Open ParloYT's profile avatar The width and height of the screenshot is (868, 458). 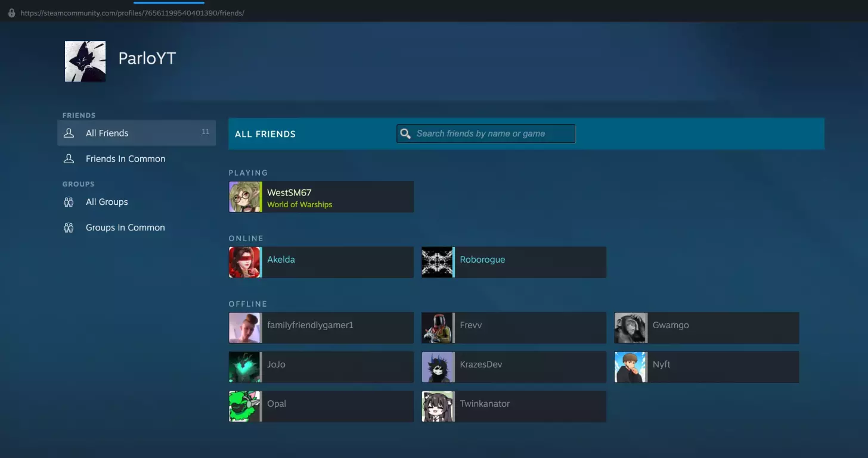pyautogui.click(x=85, y=61)
